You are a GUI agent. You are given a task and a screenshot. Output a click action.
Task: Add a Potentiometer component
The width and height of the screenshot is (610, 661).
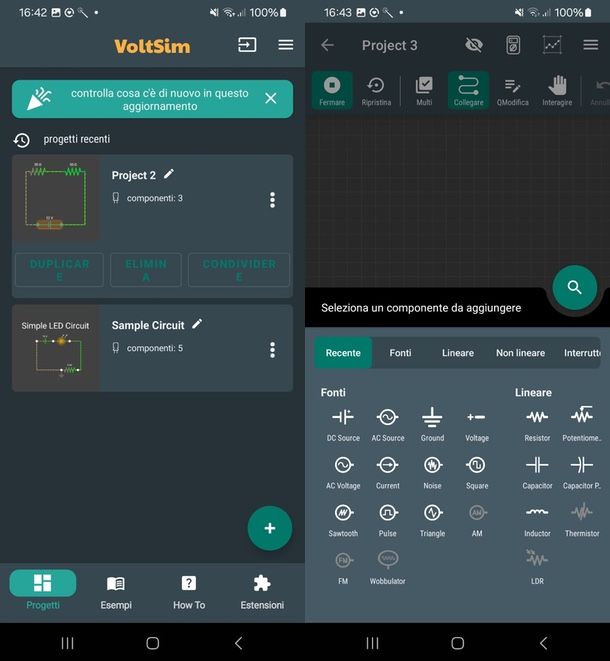tap(582, 425)
